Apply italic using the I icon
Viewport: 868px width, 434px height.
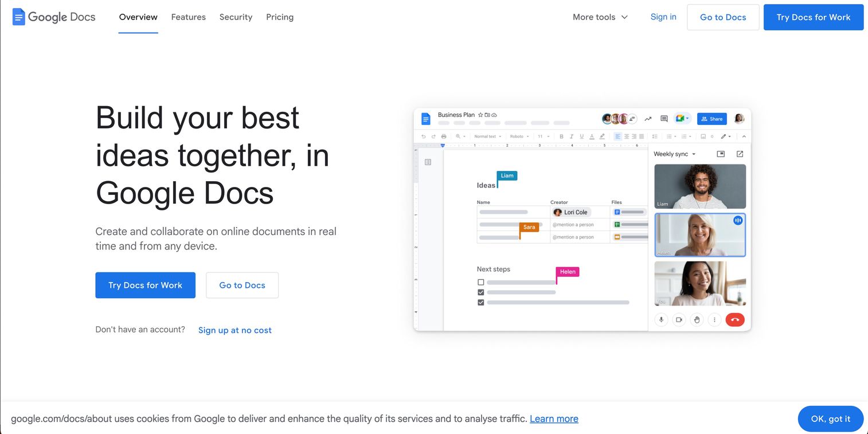coord(572,136)
